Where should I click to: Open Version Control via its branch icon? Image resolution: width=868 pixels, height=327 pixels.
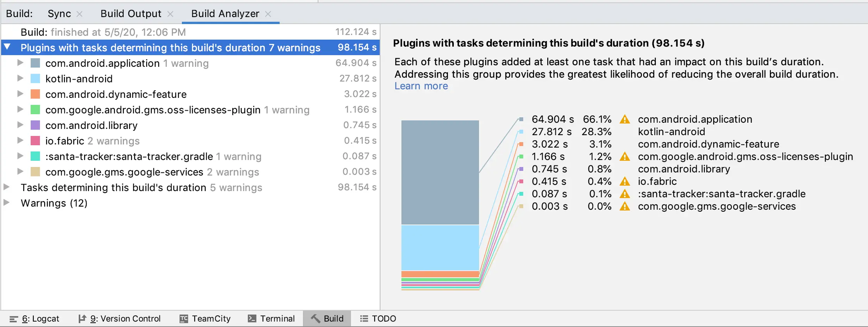[x=82, y=319]
